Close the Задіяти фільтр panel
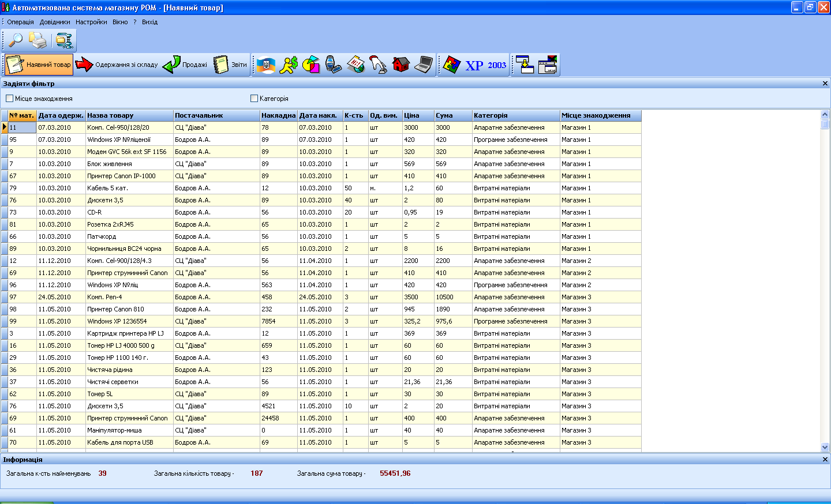 825,84
